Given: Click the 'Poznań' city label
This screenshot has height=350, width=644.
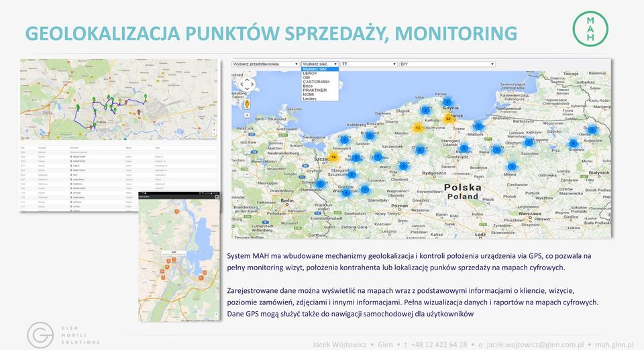Looking at the screenshot, I should pos(399,205).
